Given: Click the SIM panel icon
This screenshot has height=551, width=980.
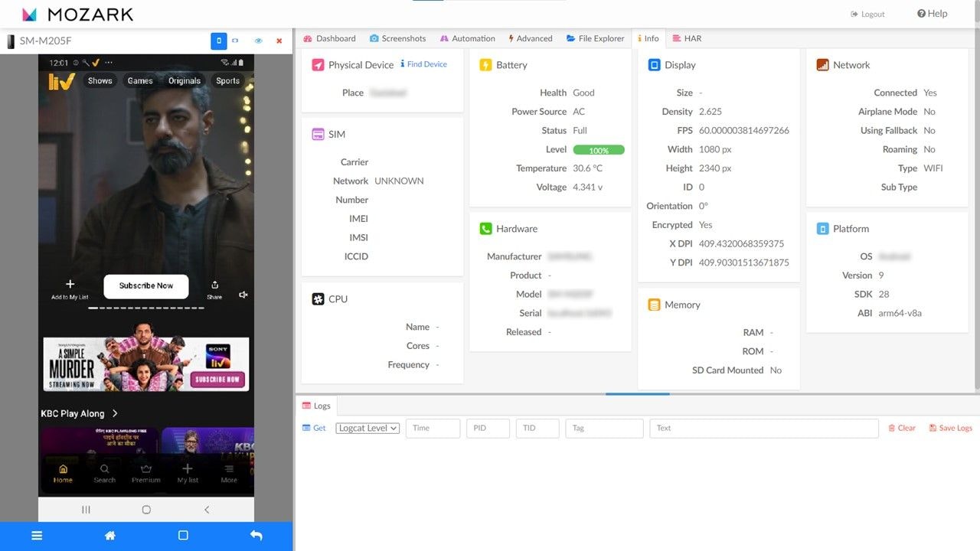Looking at the screenshot, I should click(318, 134).
